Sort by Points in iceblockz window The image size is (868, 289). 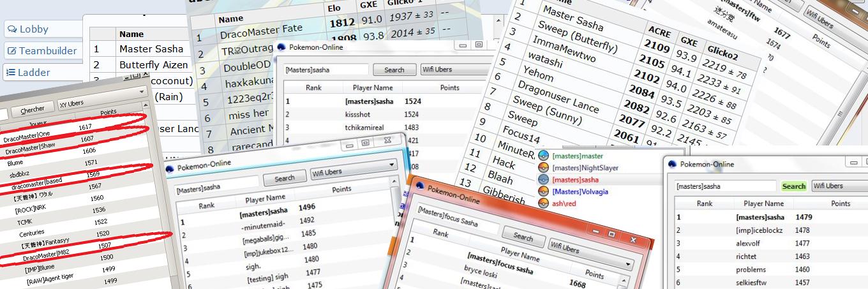841,204
